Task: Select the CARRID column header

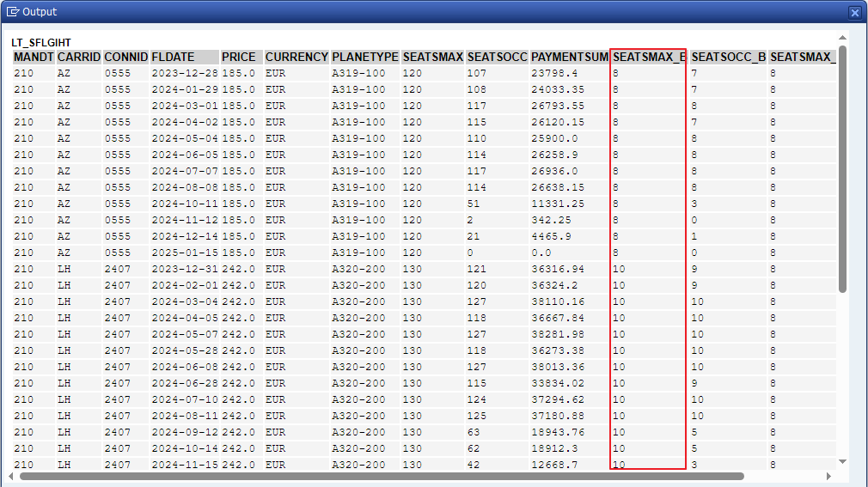Action: pyautogui.click(x=78, y=57)
